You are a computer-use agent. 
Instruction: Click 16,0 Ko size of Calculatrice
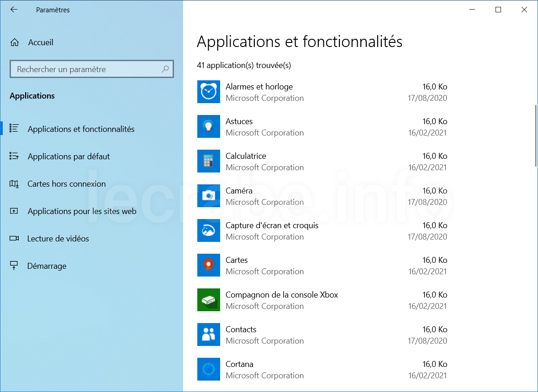(435, 156)
